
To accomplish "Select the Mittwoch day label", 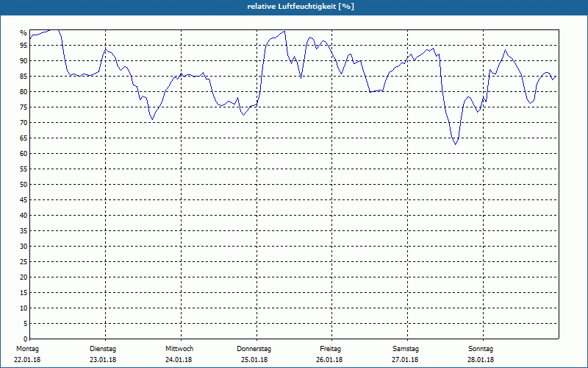I will click(x=179, y=349).
